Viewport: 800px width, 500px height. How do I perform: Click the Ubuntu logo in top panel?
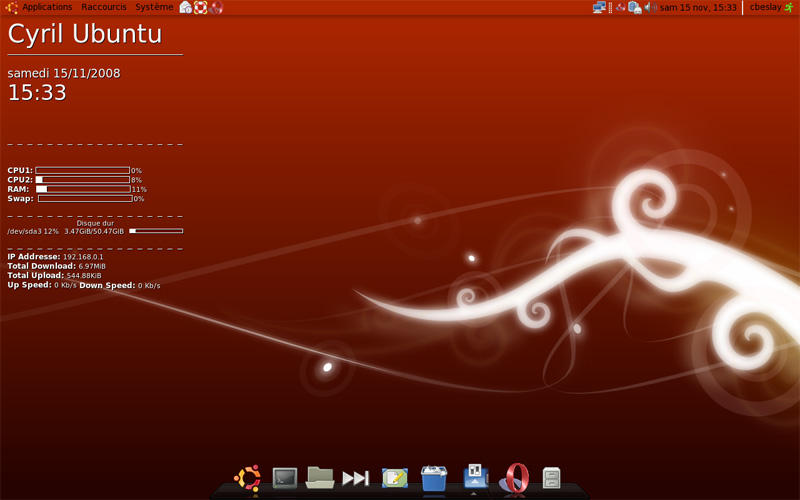tap(12, 7)
